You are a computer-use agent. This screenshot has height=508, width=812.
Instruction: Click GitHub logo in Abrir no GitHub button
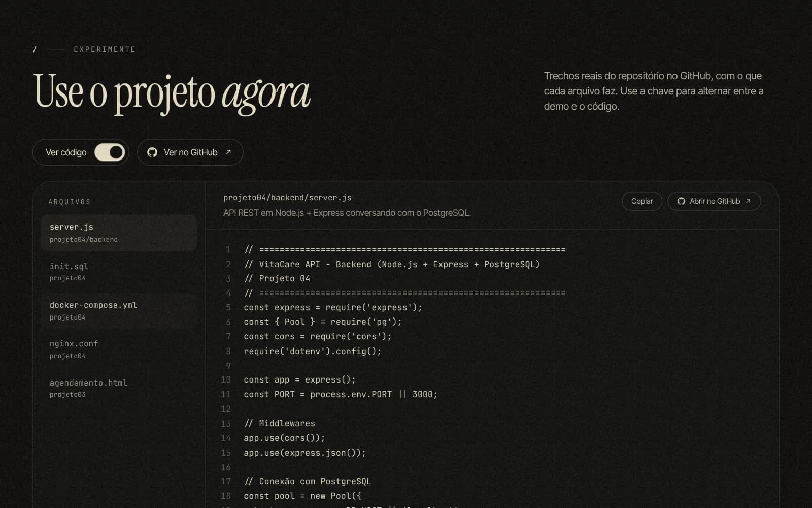tap(681, 201)
